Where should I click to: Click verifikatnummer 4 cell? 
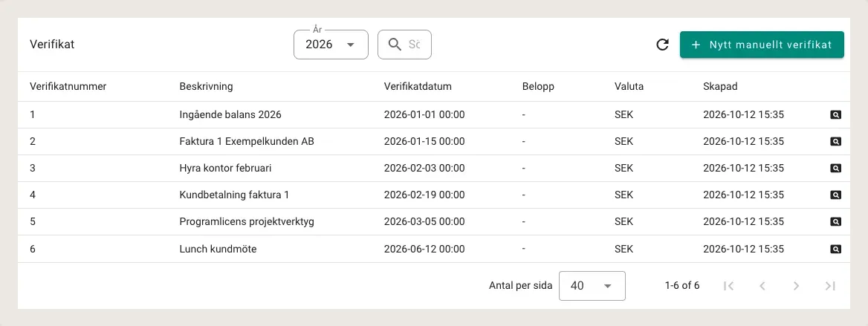(x=32, y=195)
